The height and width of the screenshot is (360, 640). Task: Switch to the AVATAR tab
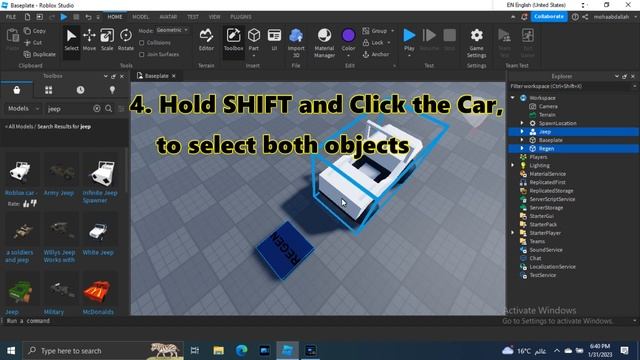pos(168,17)
